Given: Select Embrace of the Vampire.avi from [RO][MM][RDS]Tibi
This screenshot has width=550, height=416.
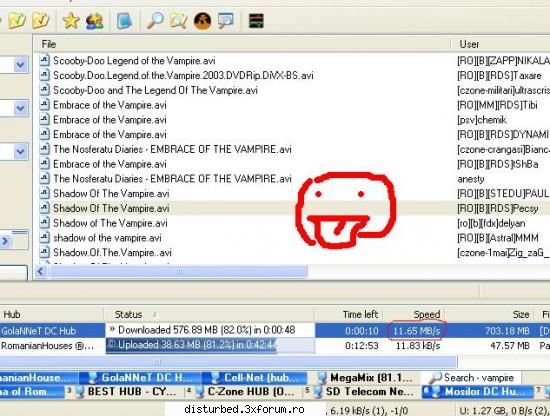Looking at the screenshot, I should coord(110,105).
